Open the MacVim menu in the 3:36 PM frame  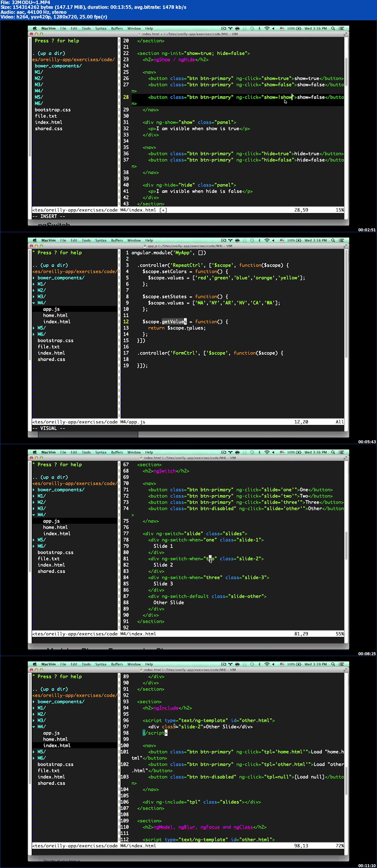[x=48, y=453]
